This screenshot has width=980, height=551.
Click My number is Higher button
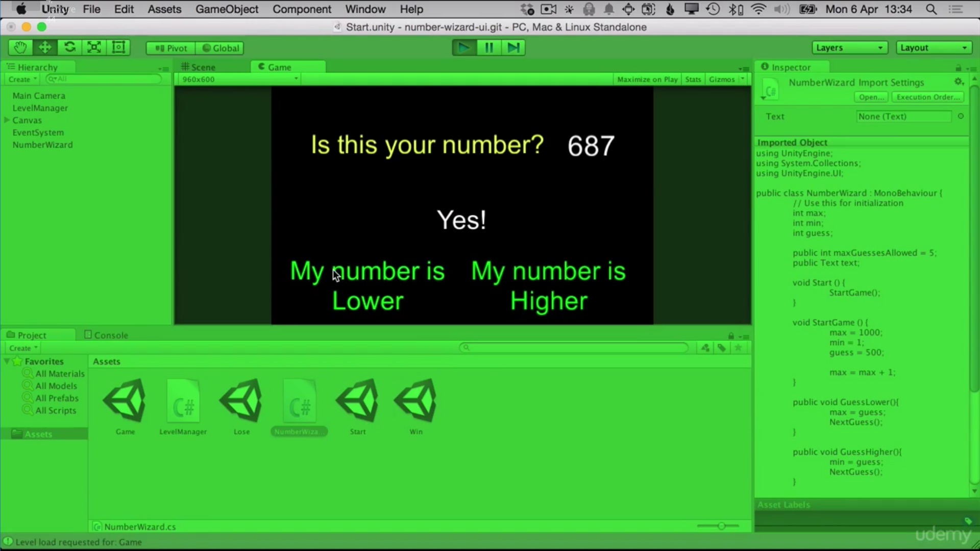[549, 286]
